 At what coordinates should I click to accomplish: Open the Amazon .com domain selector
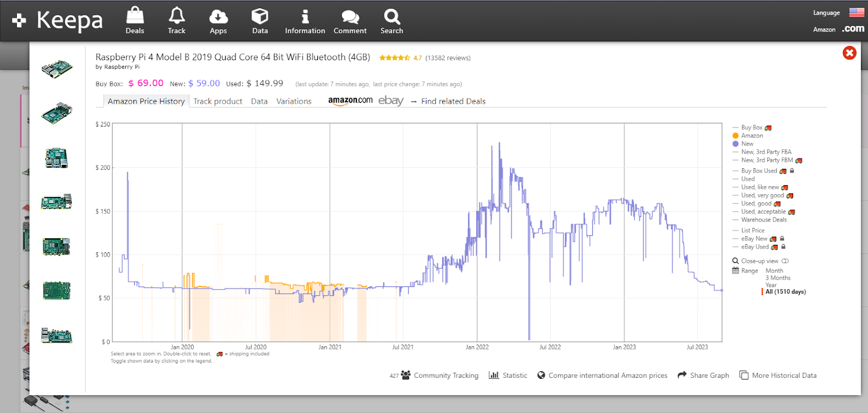pyautogui.click(x=838, y=29)
